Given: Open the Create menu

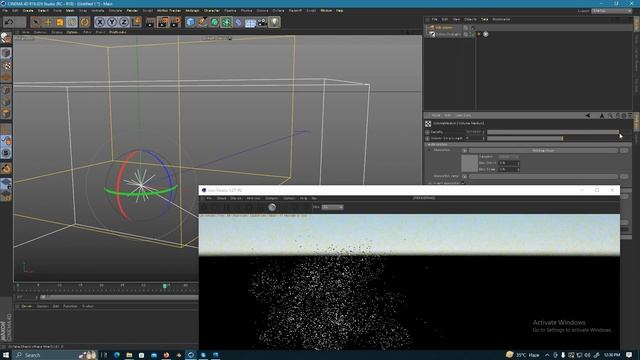Looking at the screenshot, I should tap(28, 11).
